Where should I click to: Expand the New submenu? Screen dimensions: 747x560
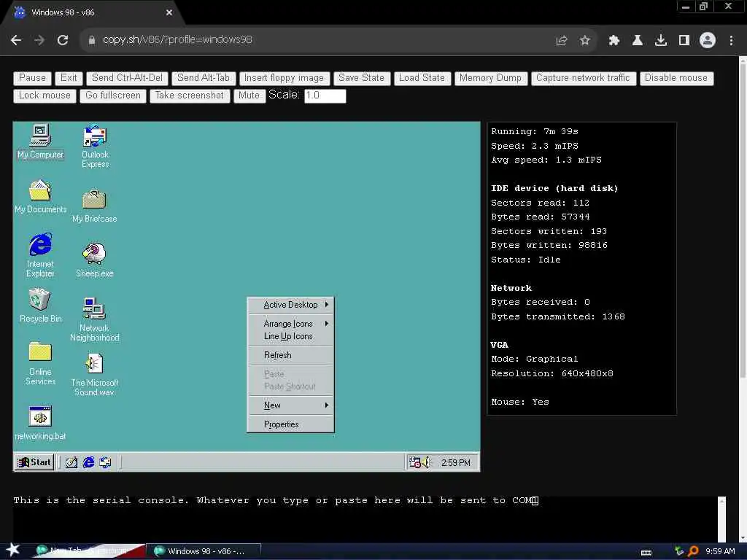[290, 405]
